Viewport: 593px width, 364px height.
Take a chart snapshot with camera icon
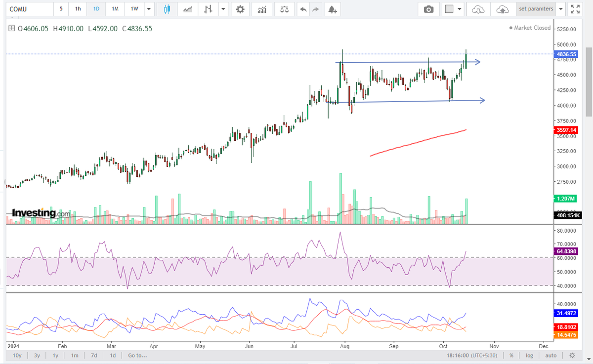point(428,9)
